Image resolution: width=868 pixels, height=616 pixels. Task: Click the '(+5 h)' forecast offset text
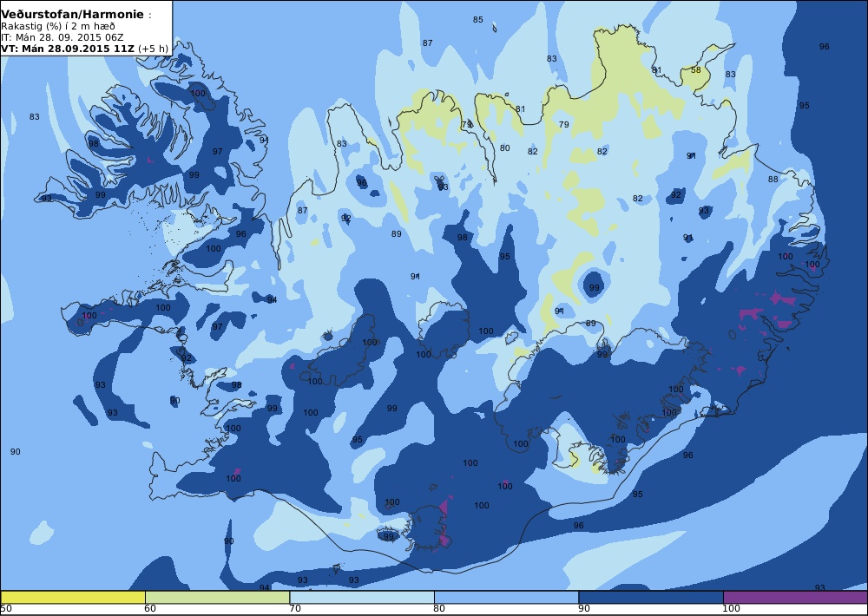coord(153,48)
